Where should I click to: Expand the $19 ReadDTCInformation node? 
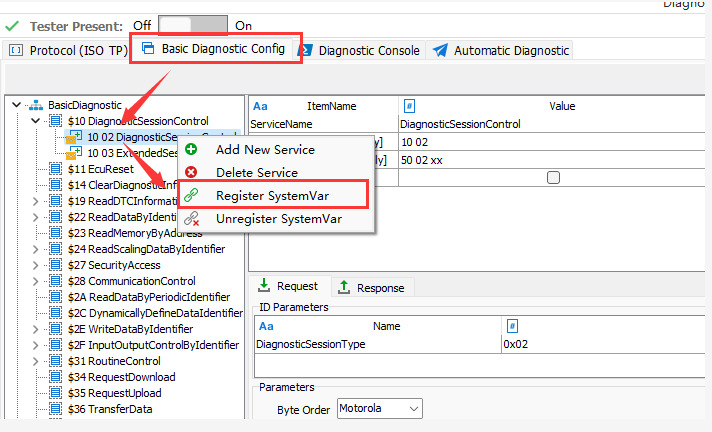pyautogui.click(x=37, y=201)
